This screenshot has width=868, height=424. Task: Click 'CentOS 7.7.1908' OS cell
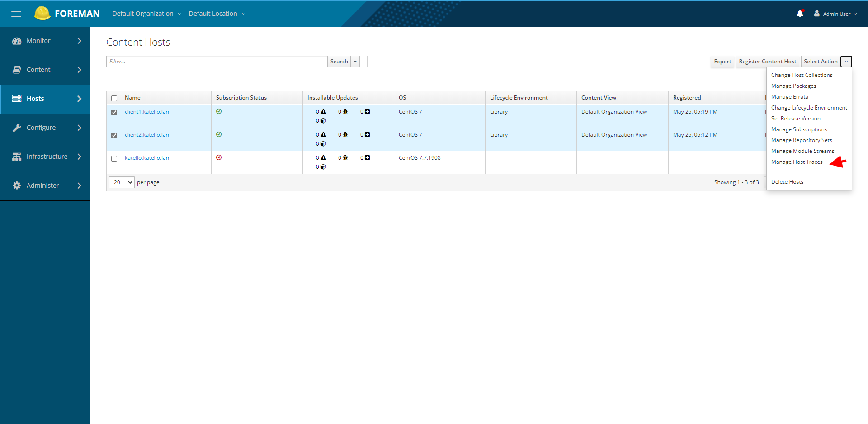click(x=420, y=158)
